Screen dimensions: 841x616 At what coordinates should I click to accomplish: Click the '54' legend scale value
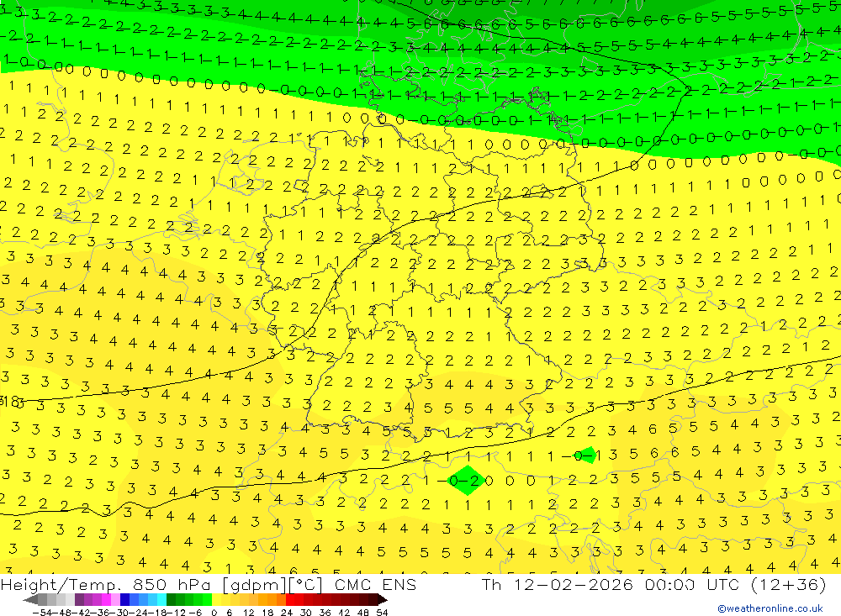(x=382, y=613)
